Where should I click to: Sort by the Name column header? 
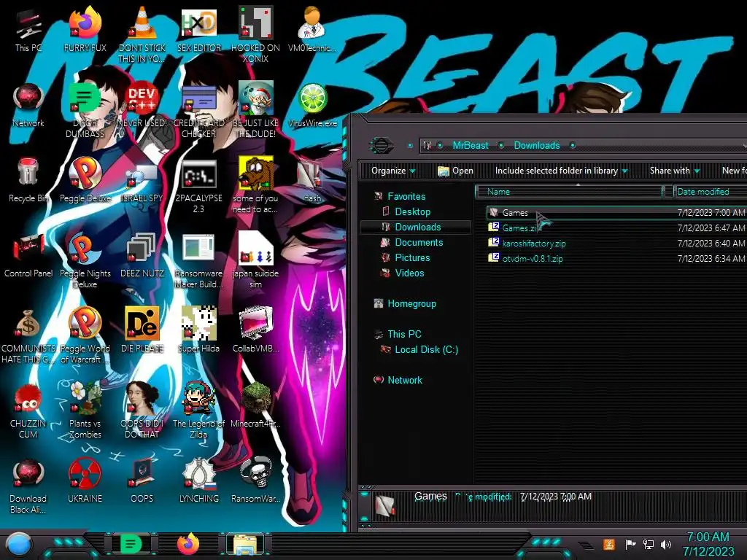pyautogui.click(x=569, y=192)
